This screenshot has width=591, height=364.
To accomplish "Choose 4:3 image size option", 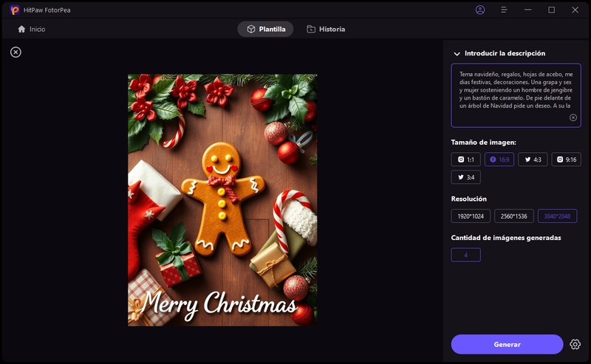I will [533, 159].
